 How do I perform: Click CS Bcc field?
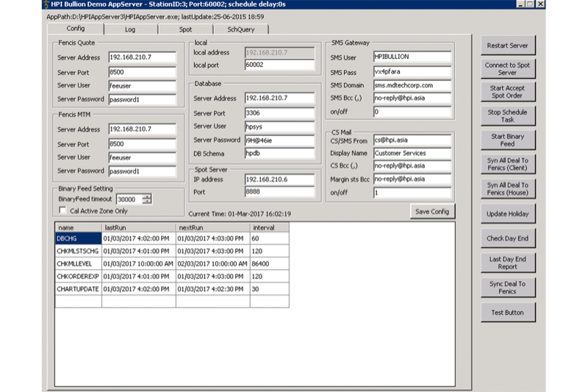412,165
